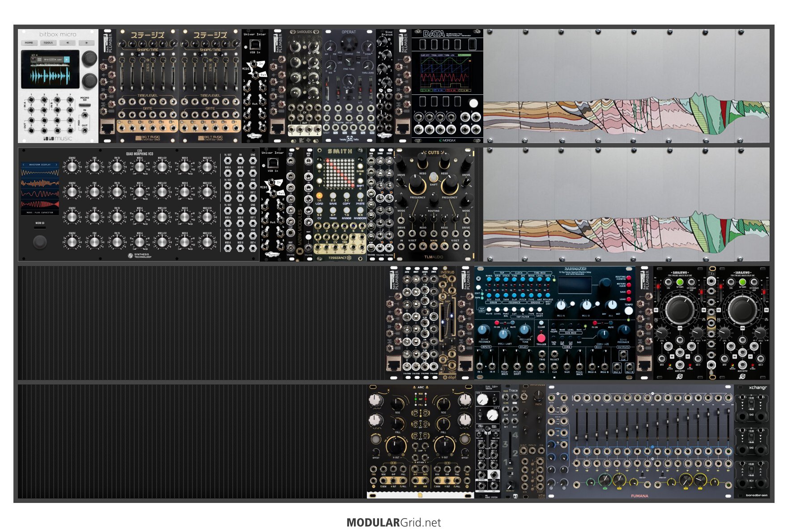Click the first-row FINE knob on E370
Screen dimensions: 788x532
[94, 168]
